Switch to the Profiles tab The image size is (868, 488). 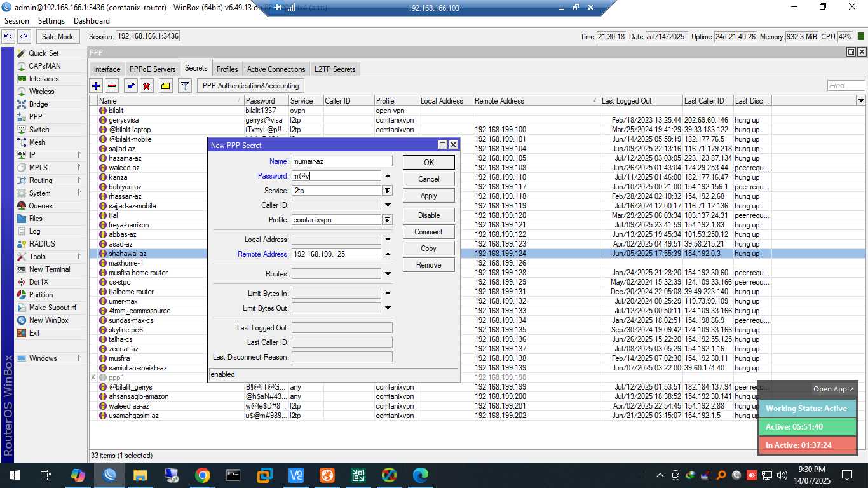pyautogui.click(x=227, y=69)
